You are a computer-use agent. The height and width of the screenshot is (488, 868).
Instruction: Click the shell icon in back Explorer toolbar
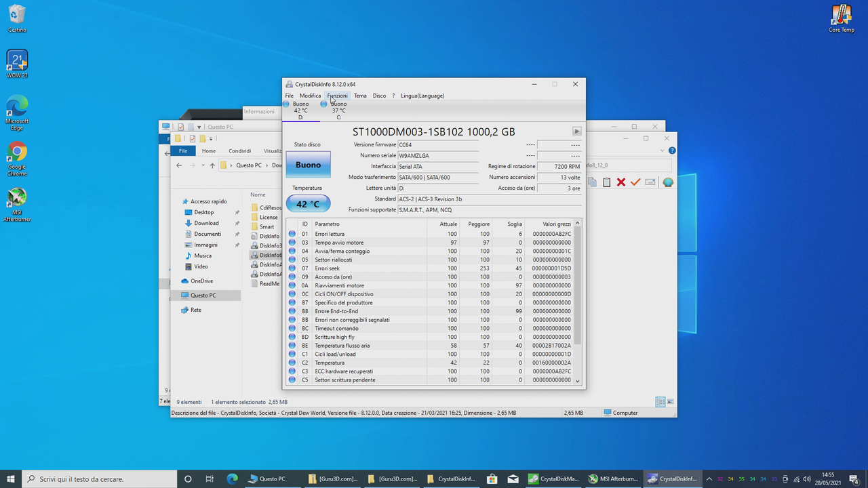click(x=668, y=182)
